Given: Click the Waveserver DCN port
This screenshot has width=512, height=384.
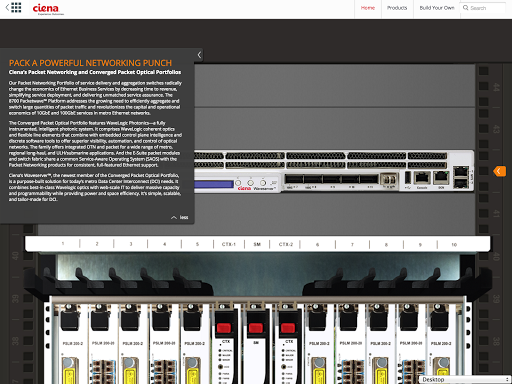Looking at the screenshot, I should point(441,177).
